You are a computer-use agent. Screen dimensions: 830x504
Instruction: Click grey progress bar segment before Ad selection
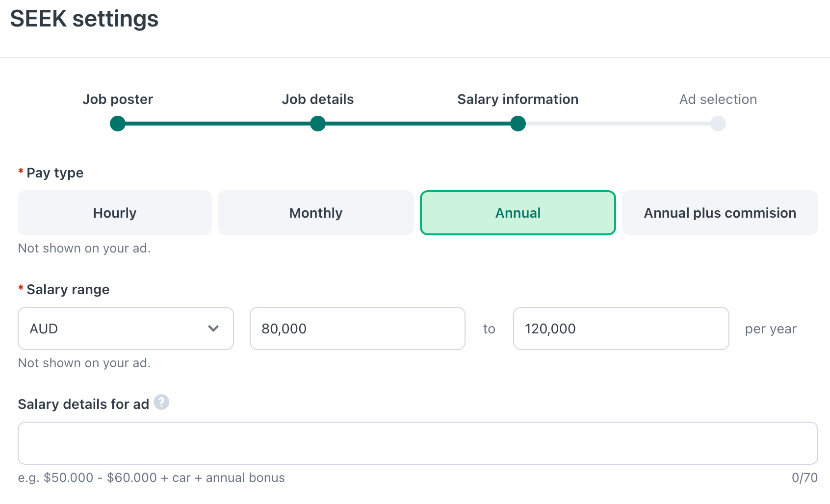pyautogui.click(x=618, y=124)
